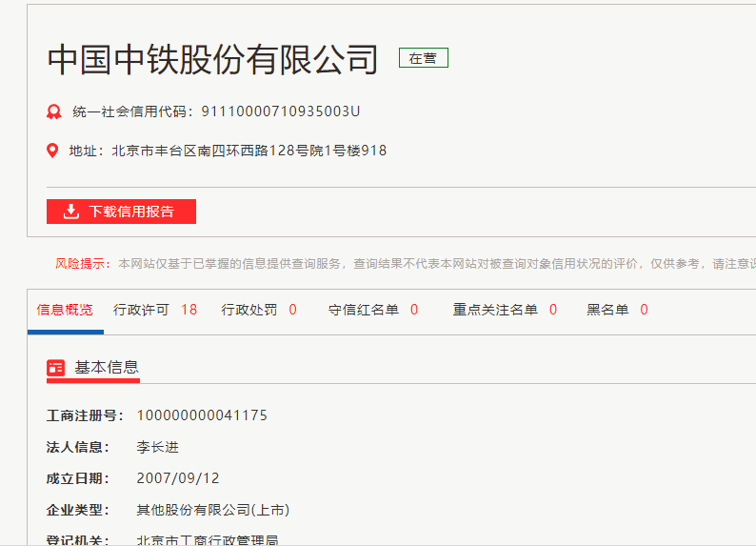Download the credit report via 下载信用报告
Image resolution: width=756 pixels, height=546 pixels.
122,212
